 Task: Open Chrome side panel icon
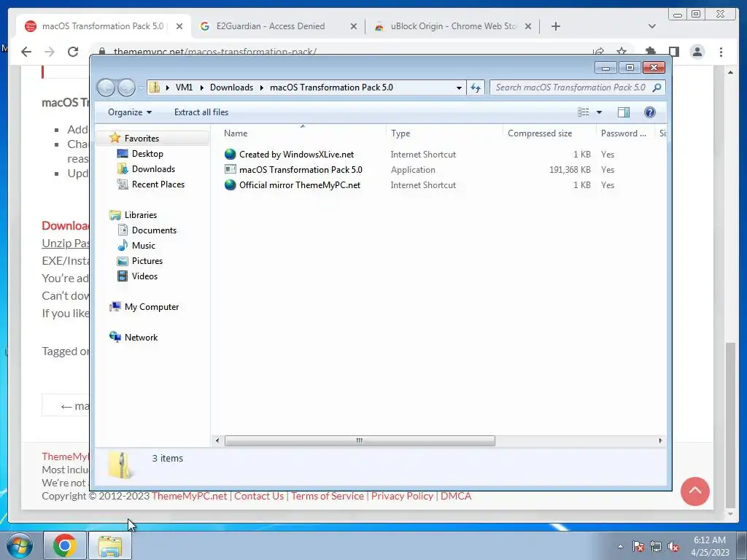[x=673, y=52]
